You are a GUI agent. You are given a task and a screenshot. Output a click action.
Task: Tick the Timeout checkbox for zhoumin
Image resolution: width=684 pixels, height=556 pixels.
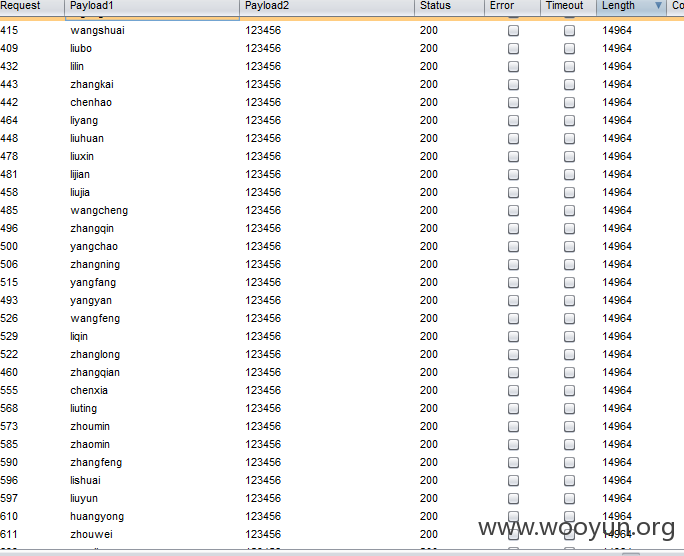(569, 426)
